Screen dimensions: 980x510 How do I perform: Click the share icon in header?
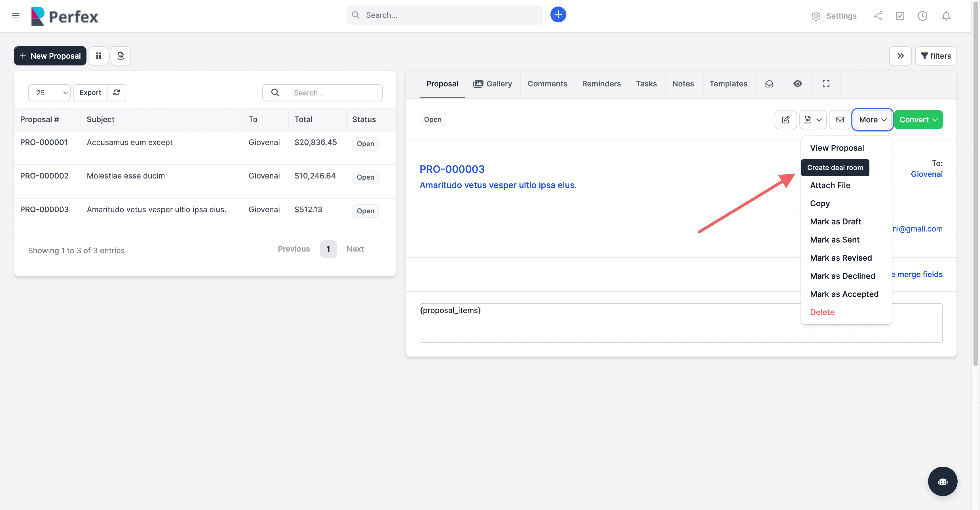[878, 16]
